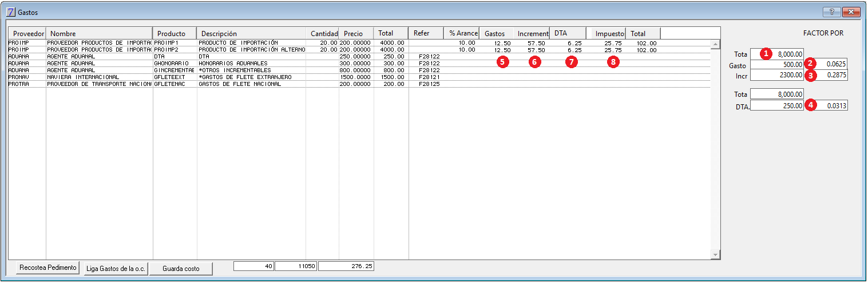Image resolution: width=868 pixels, height=283 pixels.
Task: Click '*OTROS INCREMENTABLES' description cell
Action: click(252, 70)
